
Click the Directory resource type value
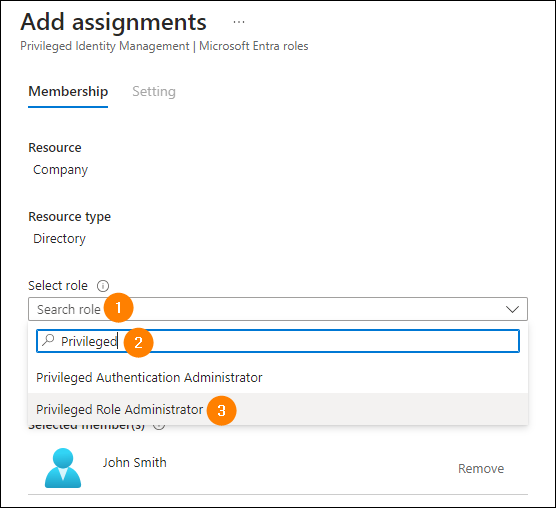tap(59, 239)
